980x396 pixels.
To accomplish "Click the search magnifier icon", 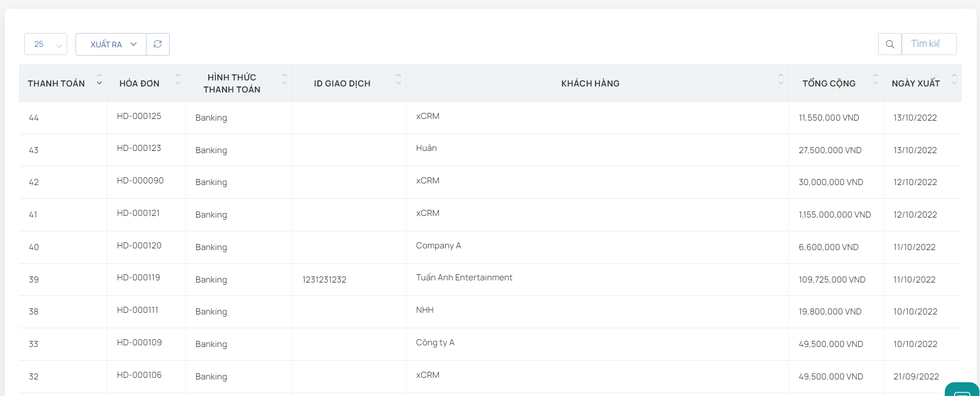I will [890, 44].
